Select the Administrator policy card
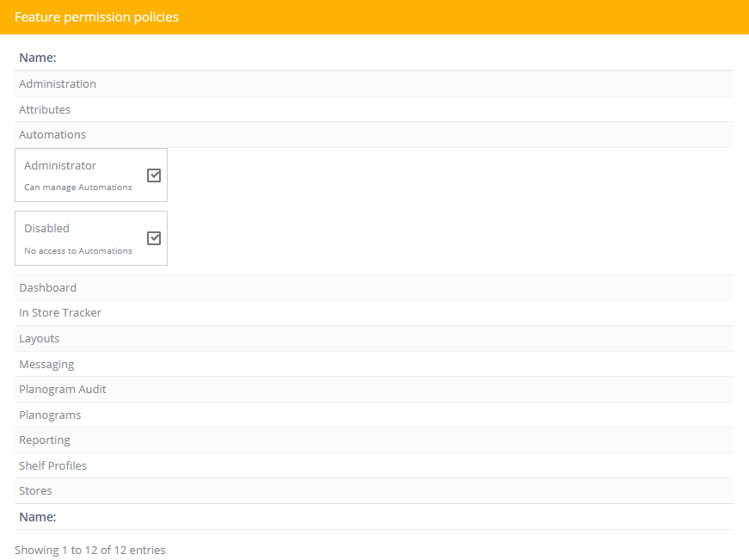The width and height of the screenshot is (749, 560). (91, 175)
